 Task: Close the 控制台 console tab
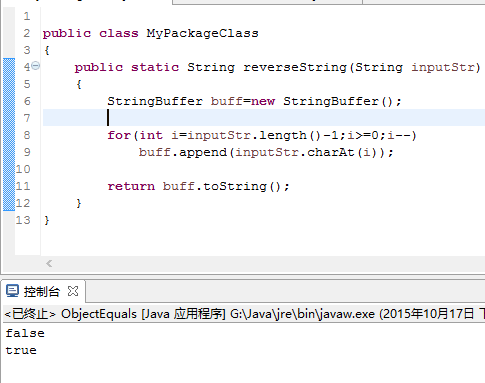(x=73, y=291)
